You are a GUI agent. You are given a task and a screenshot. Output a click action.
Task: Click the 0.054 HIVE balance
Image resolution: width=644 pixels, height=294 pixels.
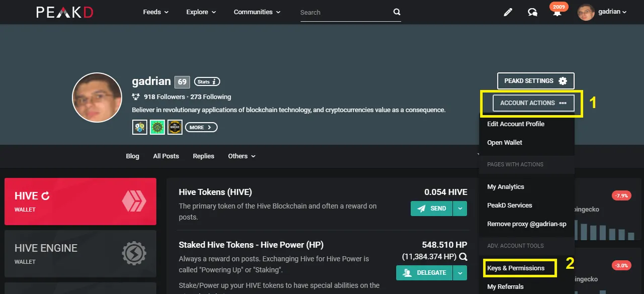(x=446, y=192)
